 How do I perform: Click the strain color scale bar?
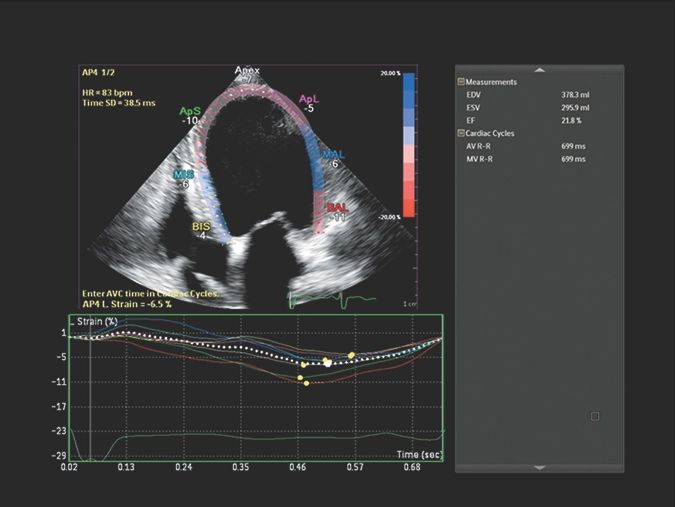pos(407,143)
